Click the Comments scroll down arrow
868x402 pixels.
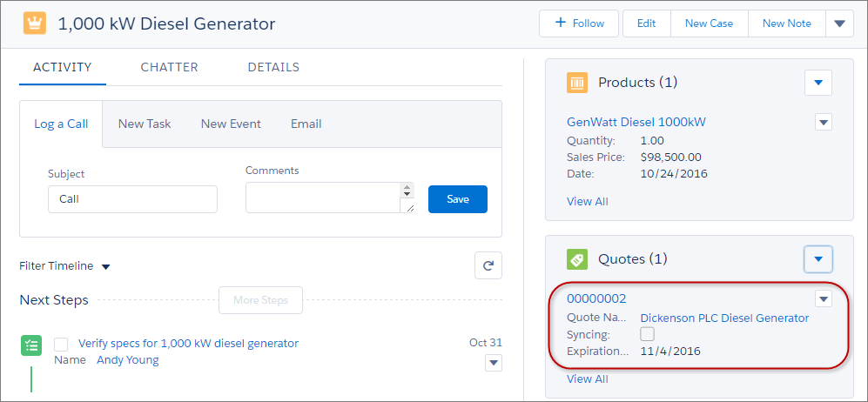[x=407, y=194]
